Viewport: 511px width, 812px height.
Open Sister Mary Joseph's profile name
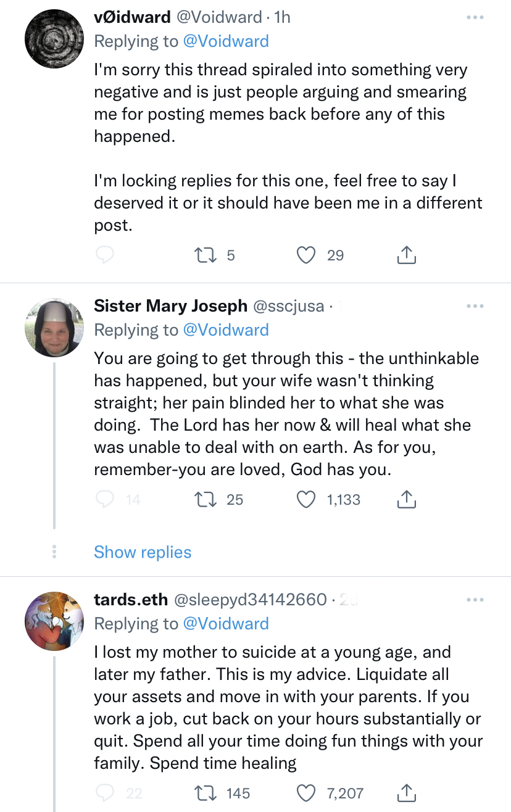click(170, 305)
